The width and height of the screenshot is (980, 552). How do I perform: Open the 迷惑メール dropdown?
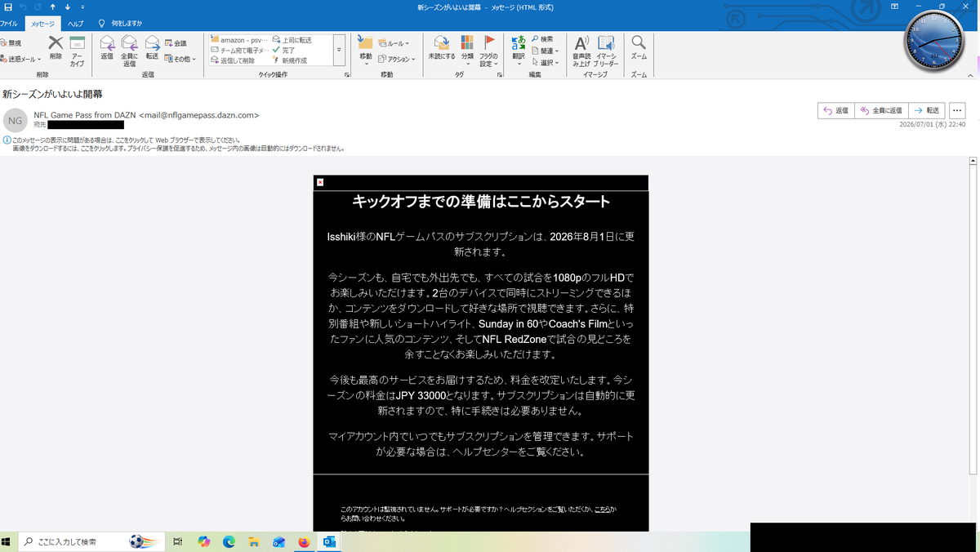click(x=20, y=59)
